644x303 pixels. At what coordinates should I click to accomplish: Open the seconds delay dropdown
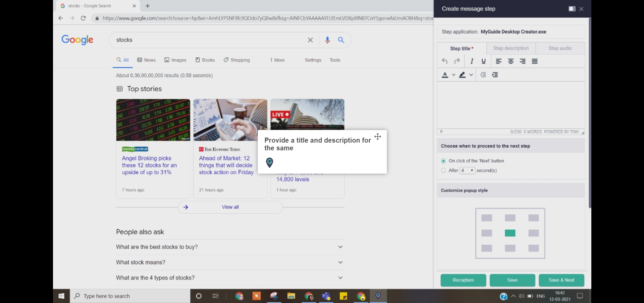(467, 170)
